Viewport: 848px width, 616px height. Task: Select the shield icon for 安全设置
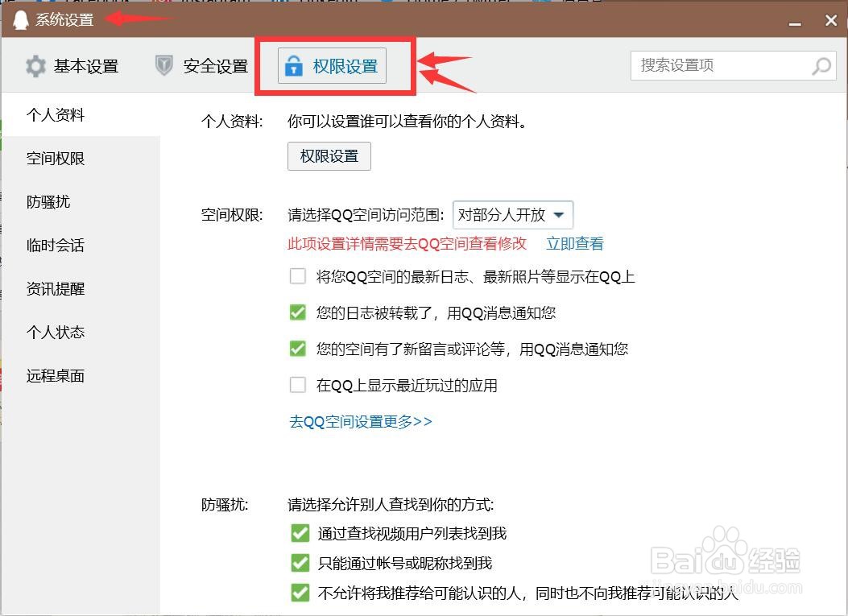click(x=163, y=66)
